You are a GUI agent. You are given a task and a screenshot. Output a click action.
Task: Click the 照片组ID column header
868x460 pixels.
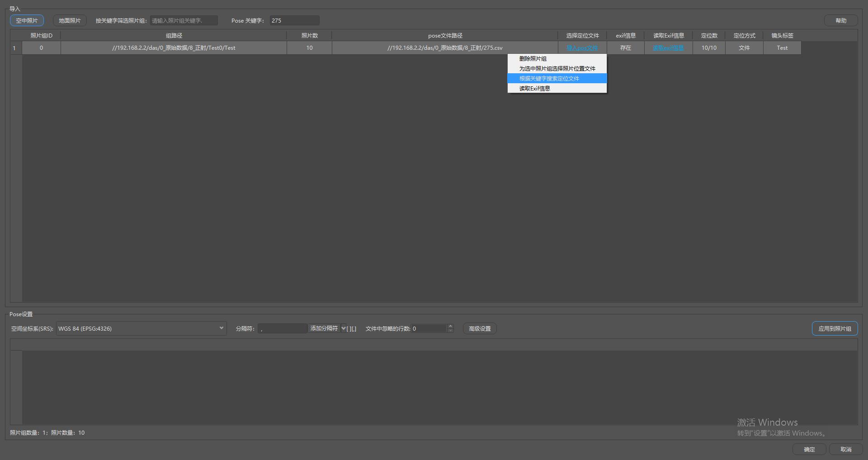pos(42,35)
